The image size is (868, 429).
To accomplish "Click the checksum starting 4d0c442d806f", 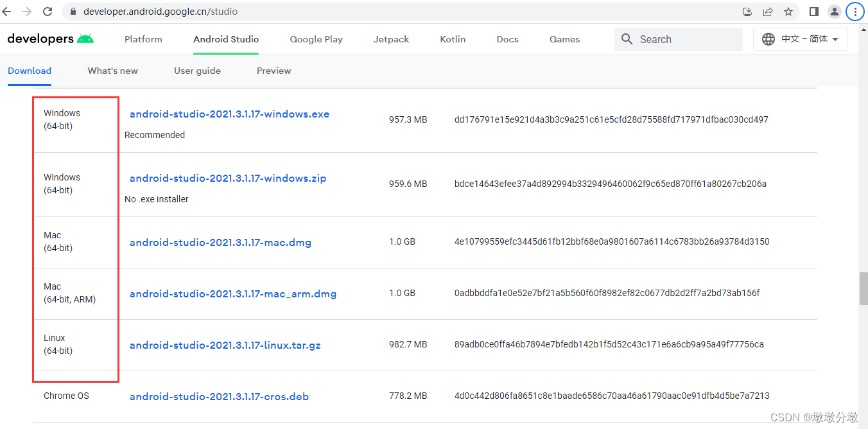I will tap(612, 396).
